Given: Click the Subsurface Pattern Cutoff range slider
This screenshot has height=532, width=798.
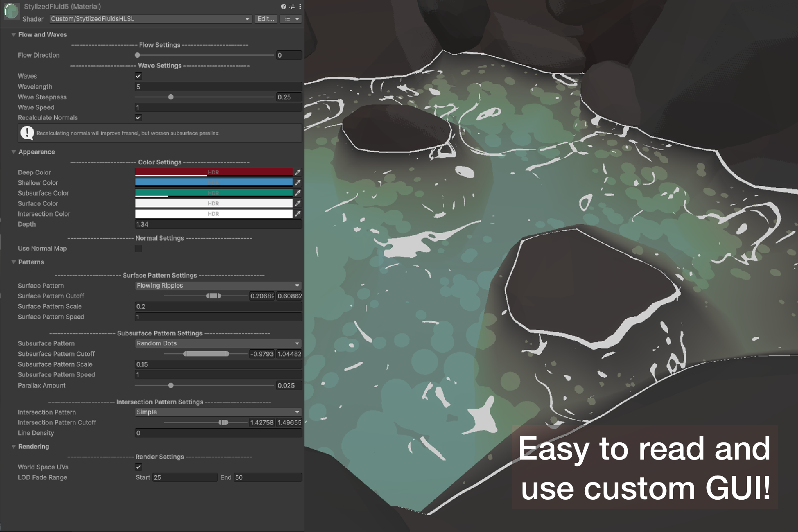Looking at the screenshot, I should 207,354.
